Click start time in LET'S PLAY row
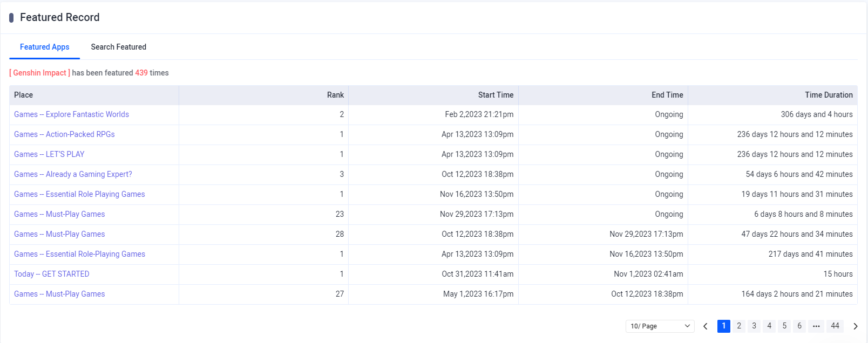This screenshot has height=343, width=868. tap(478, 154)
